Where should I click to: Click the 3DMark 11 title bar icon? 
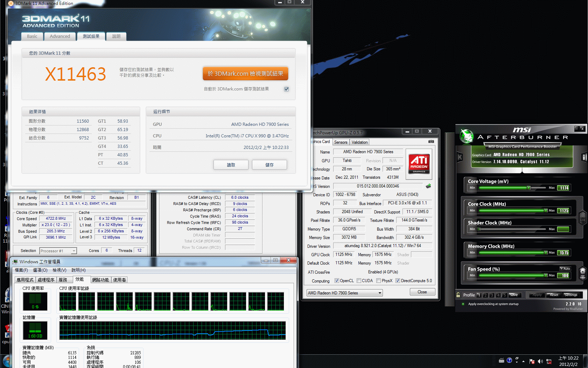tap(11, 3)
